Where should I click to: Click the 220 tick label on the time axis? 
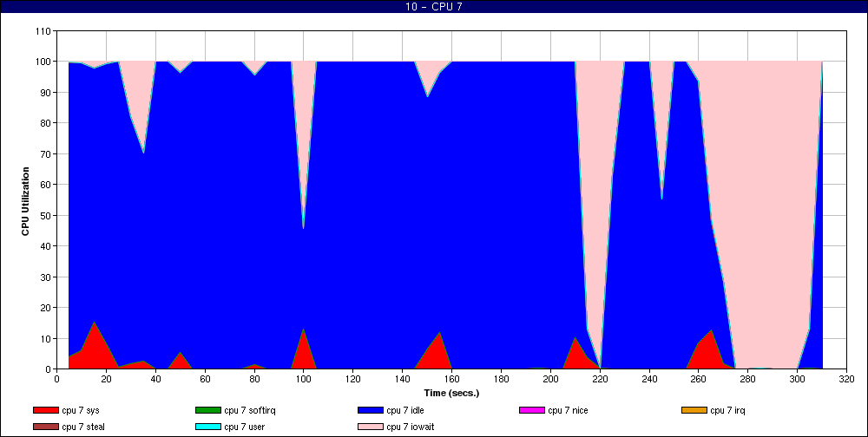point(600,379)
